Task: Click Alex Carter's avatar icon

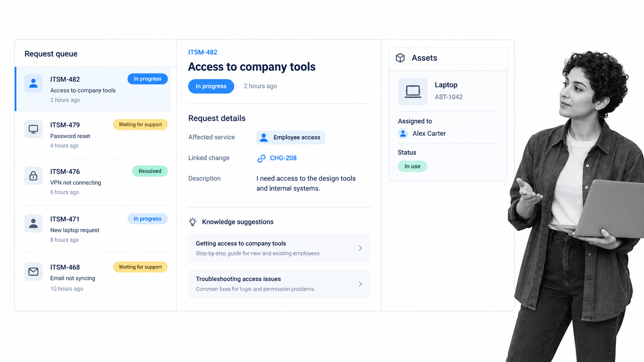Action: [403, 133]
